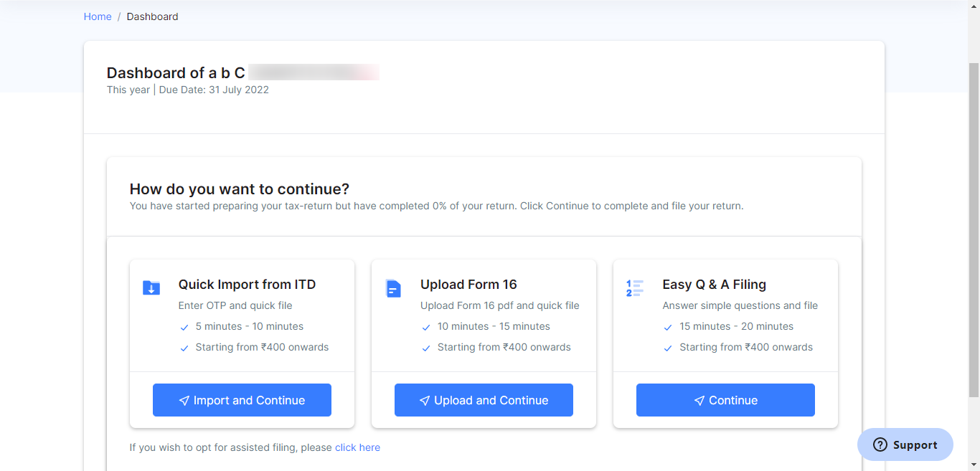Open the assisted filing click here link
Viewport: 980px width, 471px height.
357,447
